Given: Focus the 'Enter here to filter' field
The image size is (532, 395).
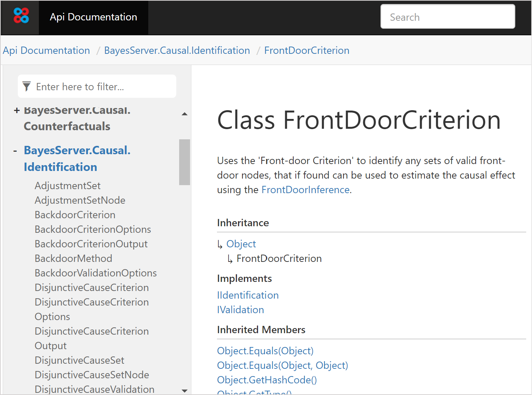Looking at the screenshot, I should (104, 87).
